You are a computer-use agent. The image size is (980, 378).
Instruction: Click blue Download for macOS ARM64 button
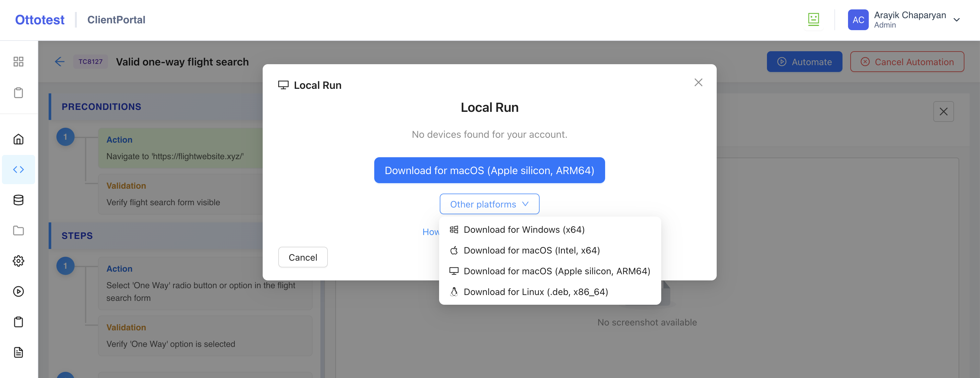click(489, 171)
